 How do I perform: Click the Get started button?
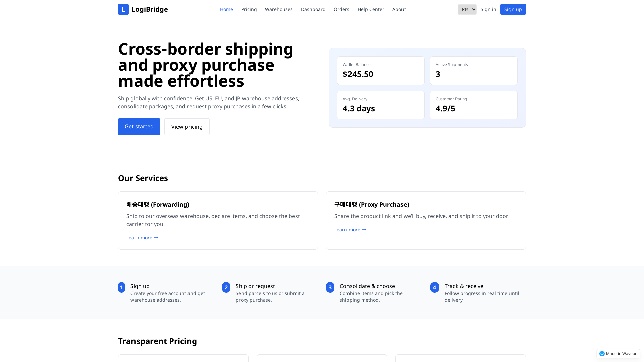click(139, 127)
